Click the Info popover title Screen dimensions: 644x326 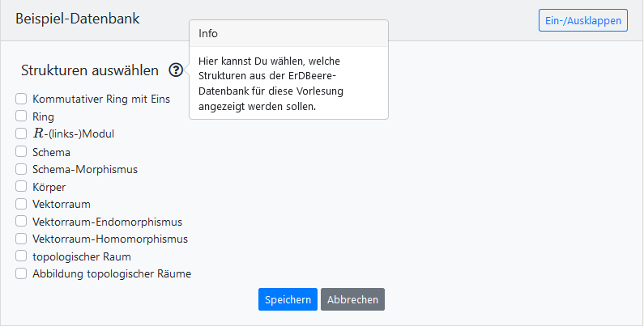click(208, 33)
